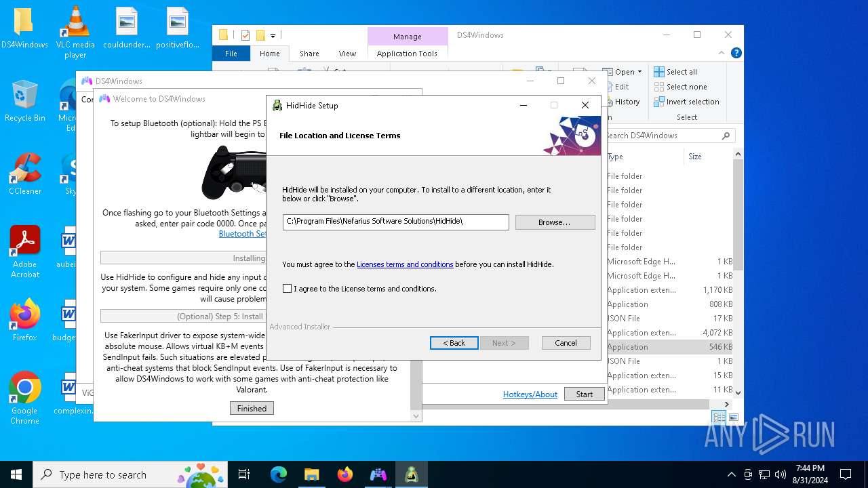Click inside the HidHide install path field
Screen dimensions: 868x488
(x=396, y=222)
